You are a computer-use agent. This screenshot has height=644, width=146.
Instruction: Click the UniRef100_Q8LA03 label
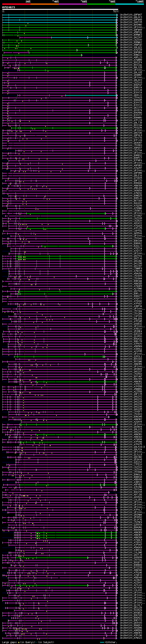[x=131, y=80]
